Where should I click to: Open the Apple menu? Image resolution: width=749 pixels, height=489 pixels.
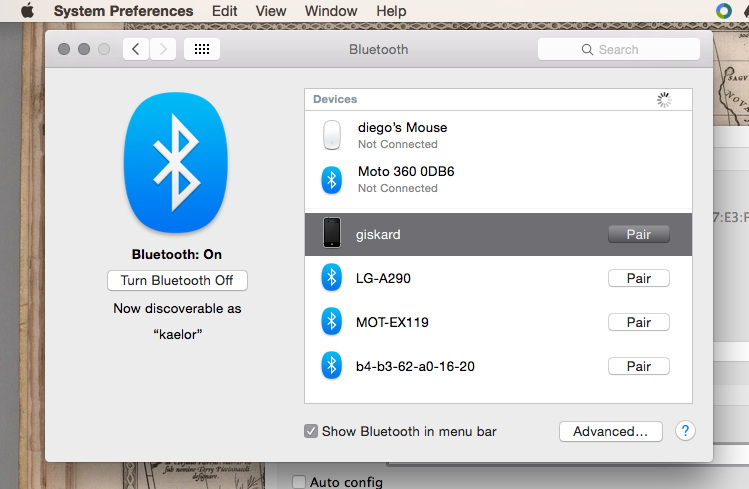28,11
